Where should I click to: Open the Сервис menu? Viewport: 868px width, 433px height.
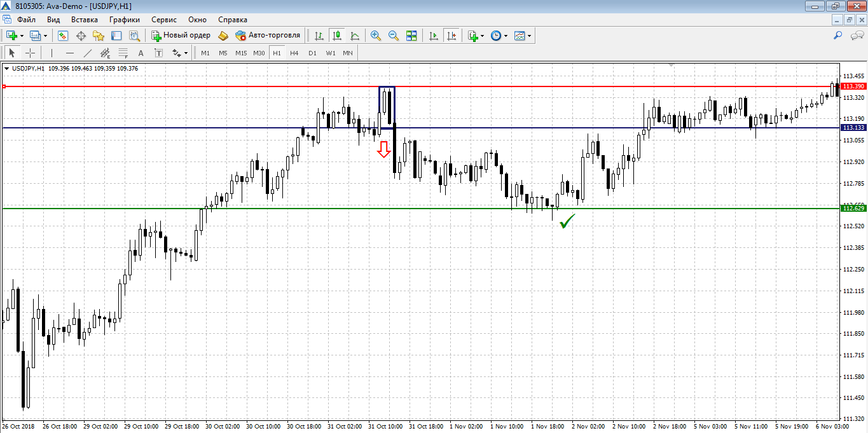point(164,20)
